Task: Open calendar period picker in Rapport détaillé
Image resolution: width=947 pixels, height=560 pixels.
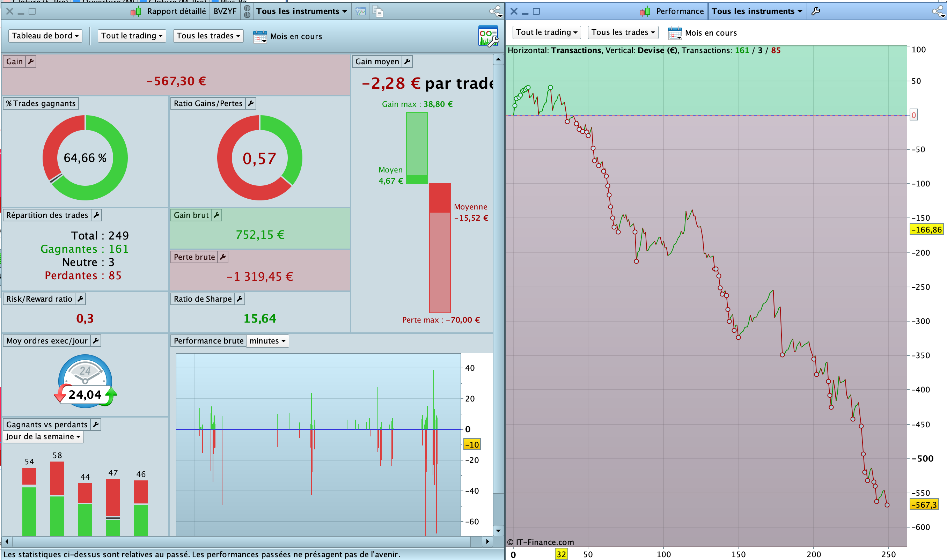Action: tap(260, 37)
